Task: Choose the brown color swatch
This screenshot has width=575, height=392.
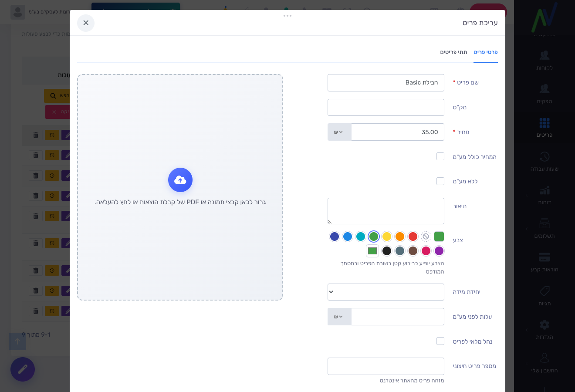Action: [413, 251]
